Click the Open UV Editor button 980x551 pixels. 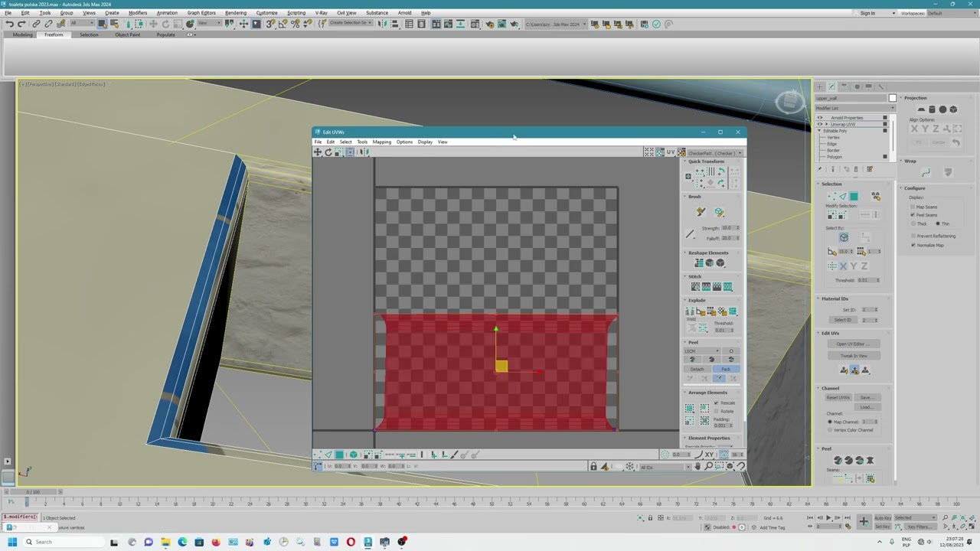[x=854, y=344]
